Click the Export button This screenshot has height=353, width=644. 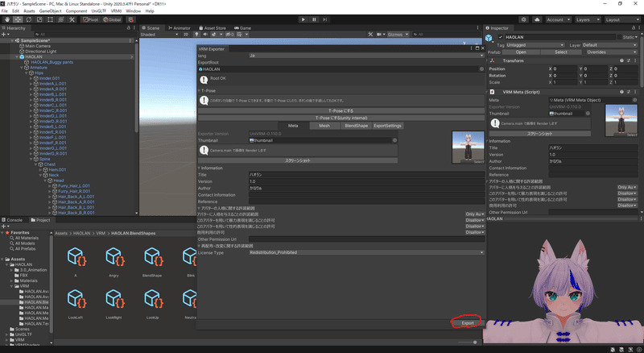468,323
